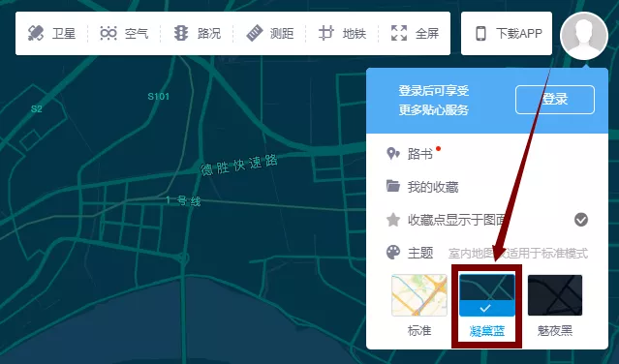Click the 登录后可享受更多贴心服务 banner text
The height and width of the screenshot is (364, 619).
pyautogui.click(x=433, y=101)
